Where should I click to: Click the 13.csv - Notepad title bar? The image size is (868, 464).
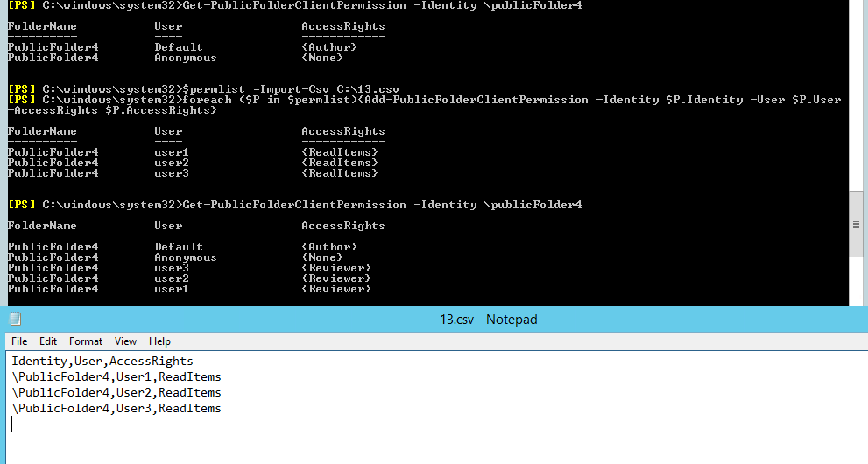pos(488,319)
